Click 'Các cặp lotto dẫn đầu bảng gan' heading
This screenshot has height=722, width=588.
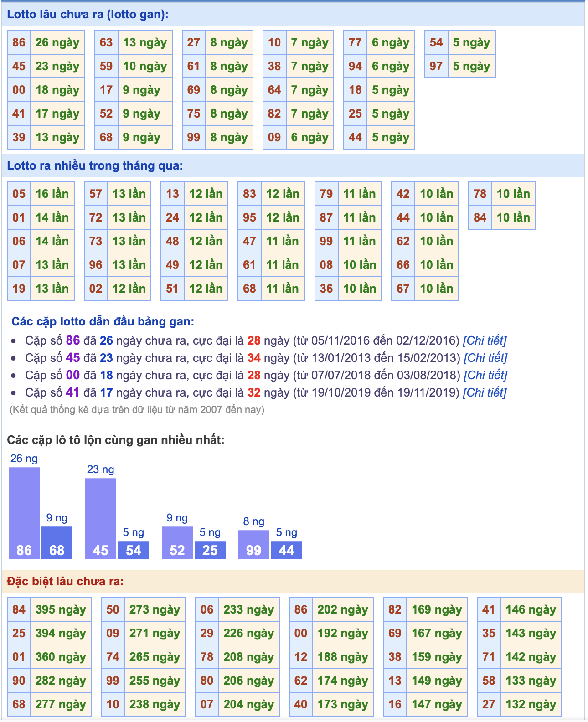[103, 321]
